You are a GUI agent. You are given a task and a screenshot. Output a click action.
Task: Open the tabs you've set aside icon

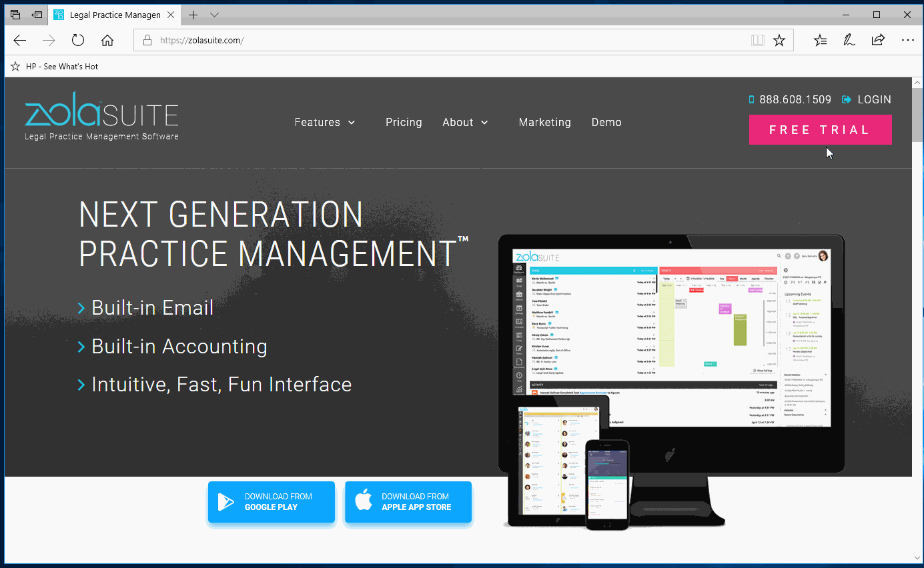pyautogui.click(x=15, y=15)
